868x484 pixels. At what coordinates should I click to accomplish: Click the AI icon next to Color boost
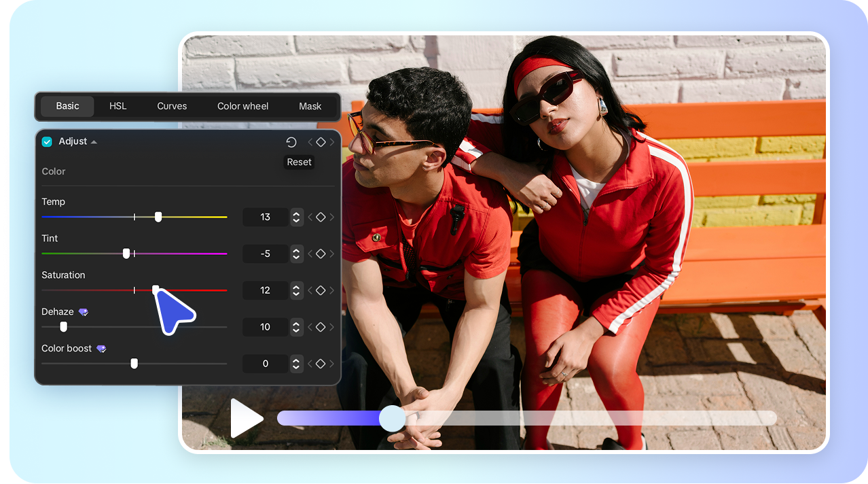[x=101, y=348]
